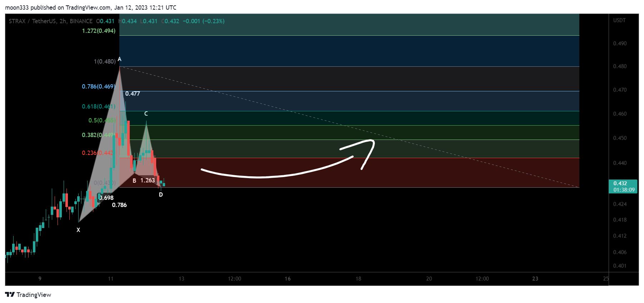Click the 1.272(0.494) Fibonacci level label
Viewport: 644px width, 303px height.
coord(99,31)
